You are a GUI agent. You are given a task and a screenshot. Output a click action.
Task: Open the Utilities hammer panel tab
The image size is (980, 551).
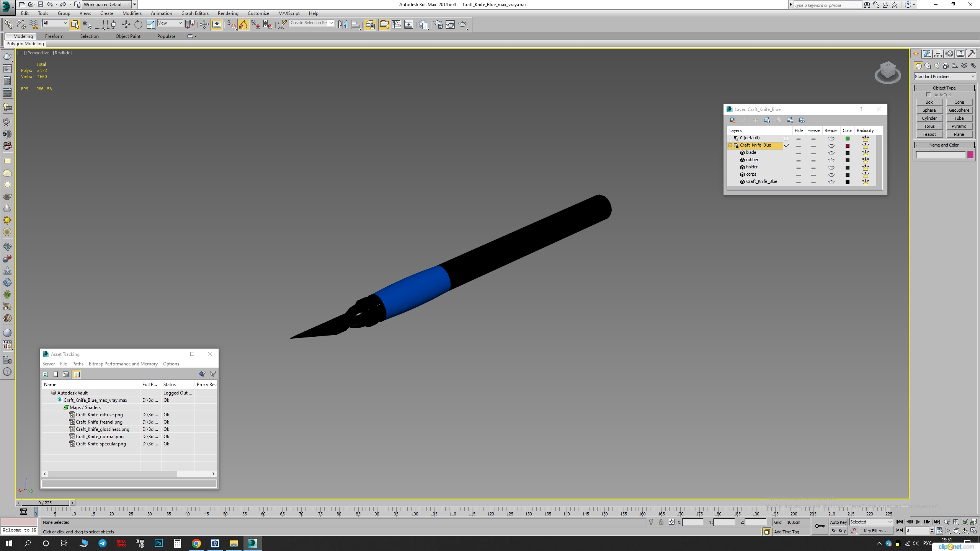971,54
